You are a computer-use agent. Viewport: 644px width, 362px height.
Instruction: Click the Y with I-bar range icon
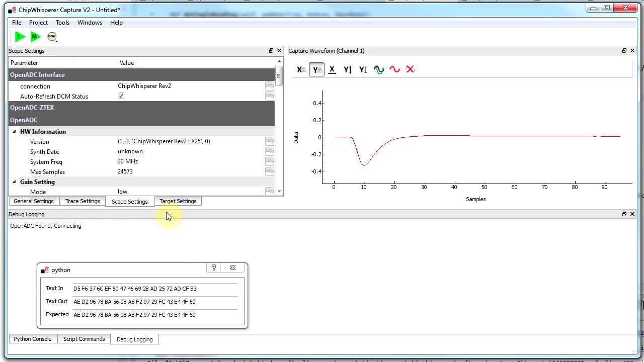point(363,70)
